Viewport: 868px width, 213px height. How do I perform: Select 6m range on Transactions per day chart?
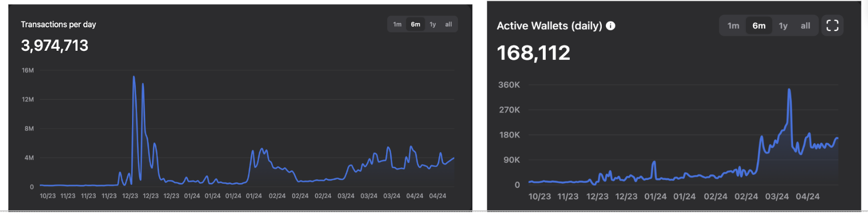pyautogui.click(x=415, y=25)
